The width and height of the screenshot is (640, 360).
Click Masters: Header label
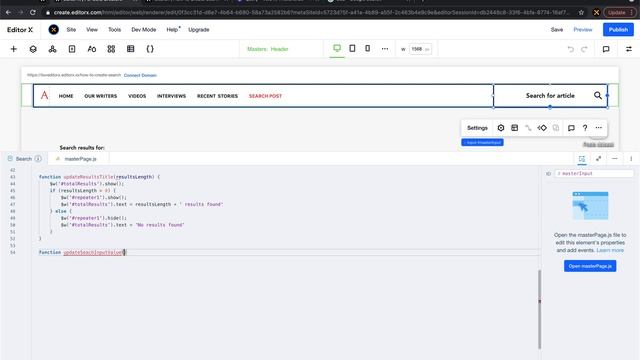[267, 49]
